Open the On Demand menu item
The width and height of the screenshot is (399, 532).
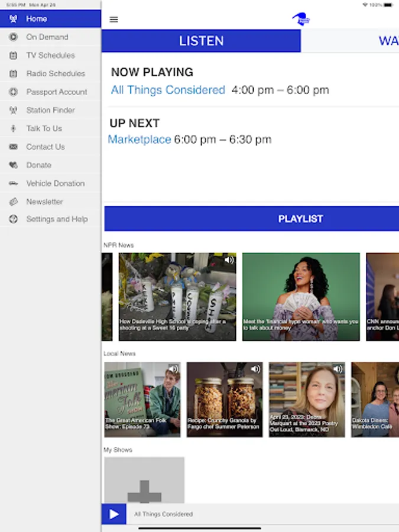51,37
